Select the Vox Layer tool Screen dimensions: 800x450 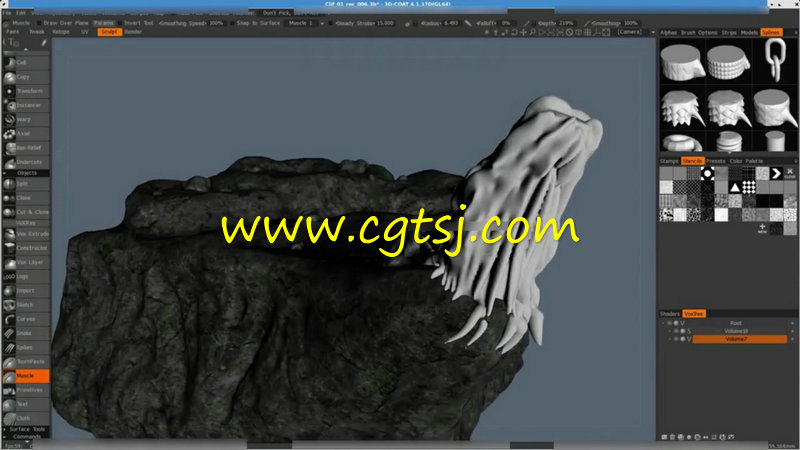[26, 262]
